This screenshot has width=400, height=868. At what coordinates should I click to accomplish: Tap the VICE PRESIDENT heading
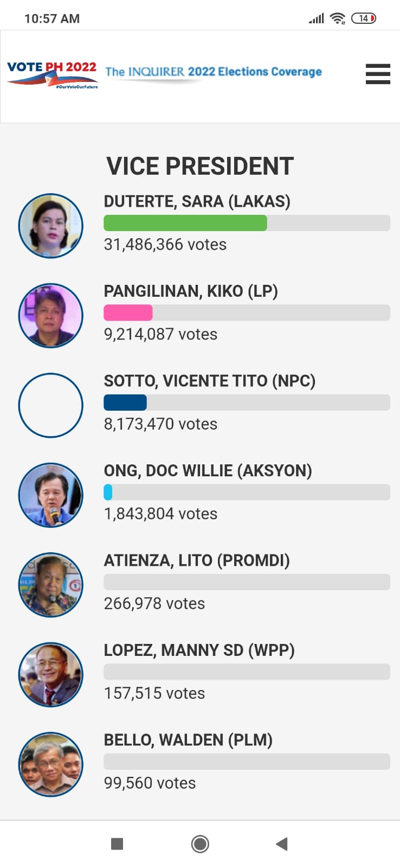(200, 166)
